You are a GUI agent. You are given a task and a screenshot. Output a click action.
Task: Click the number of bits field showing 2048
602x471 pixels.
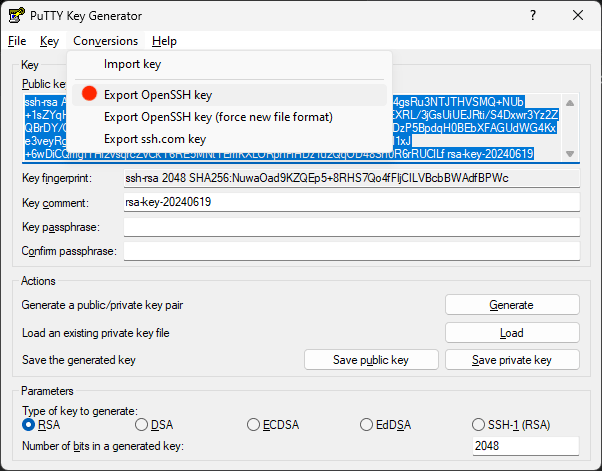point(526,446)
